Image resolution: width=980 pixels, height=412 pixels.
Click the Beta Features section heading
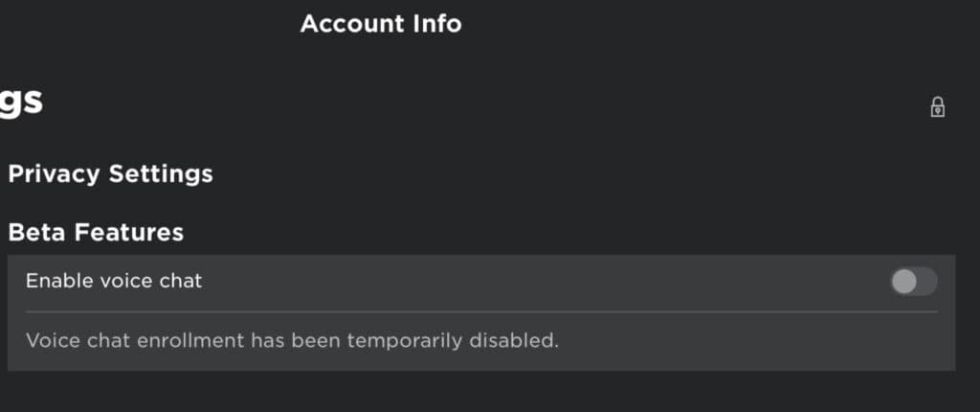pyautogui.click(x=96, y=232)
